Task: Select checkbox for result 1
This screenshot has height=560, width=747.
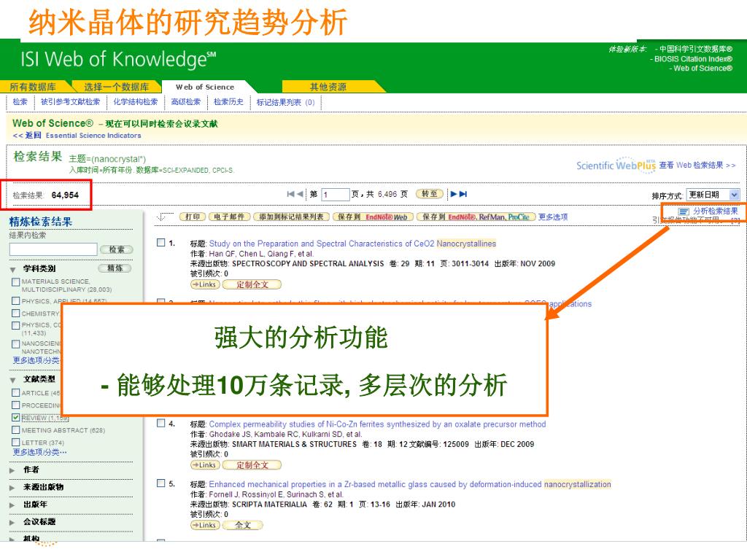Action: [x=161, y=243]
